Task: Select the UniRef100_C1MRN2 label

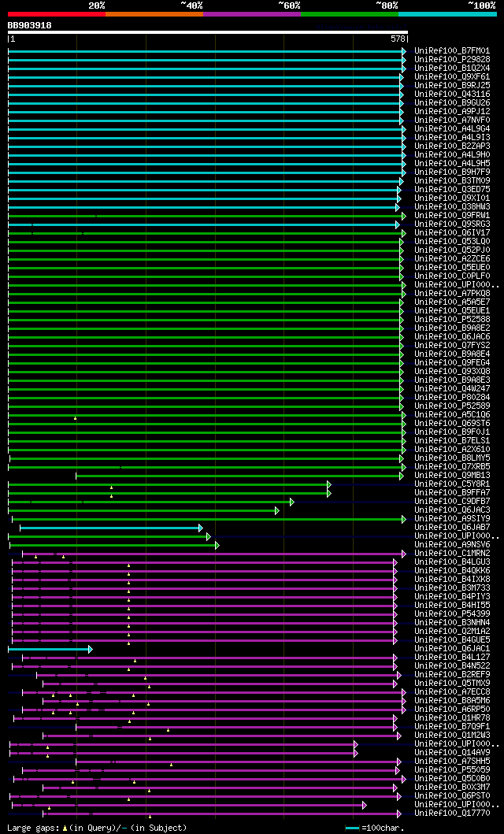Action: [452, 554]
